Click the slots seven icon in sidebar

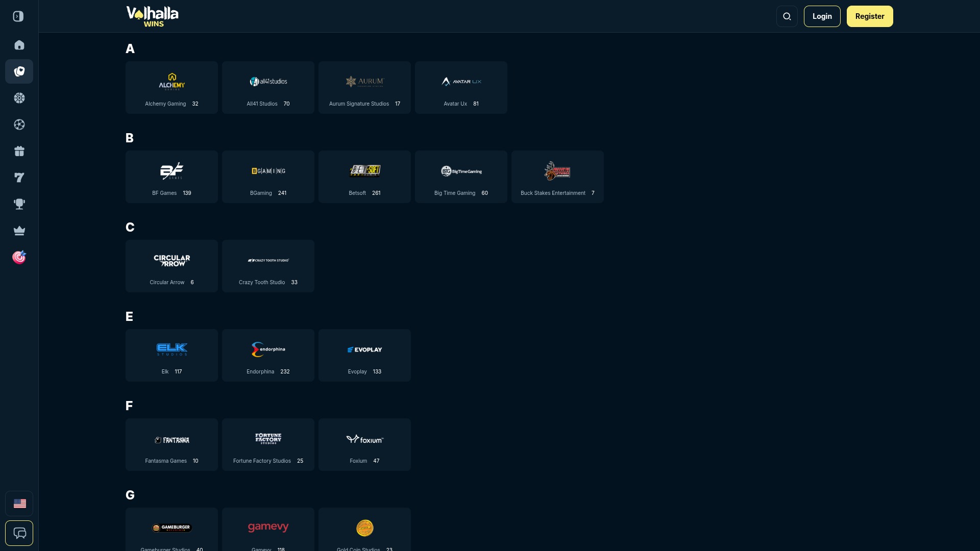(x=19, y=178)
